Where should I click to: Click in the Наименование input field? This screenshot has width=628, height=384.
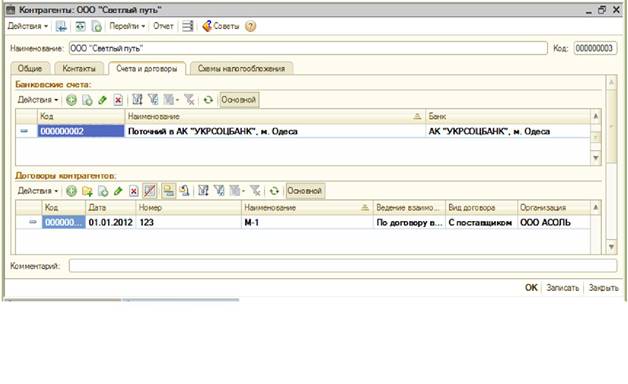pos(308,48)
